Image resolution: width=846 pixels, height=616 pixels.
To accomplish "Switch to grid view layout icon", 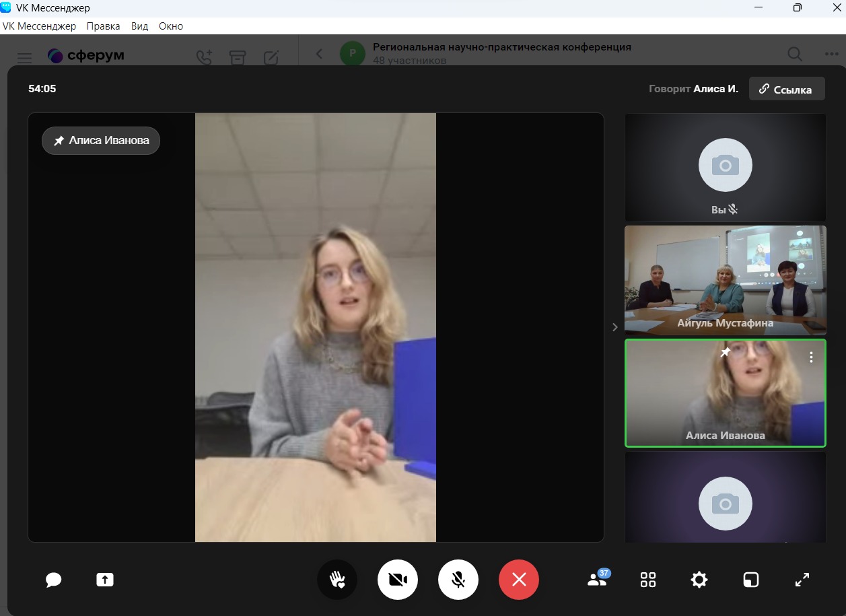I will point(648,580).
